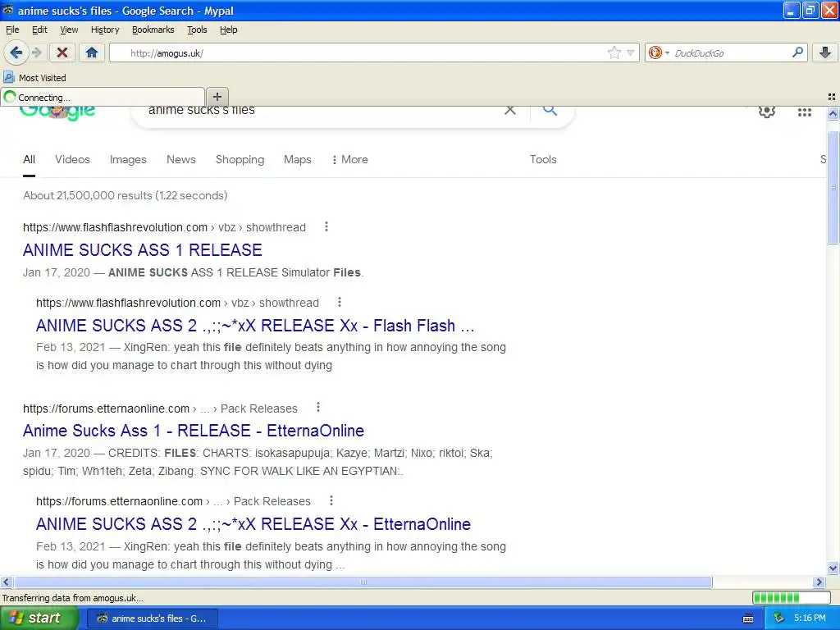Click the 5:16 PM clock

[x=810, y=619]
